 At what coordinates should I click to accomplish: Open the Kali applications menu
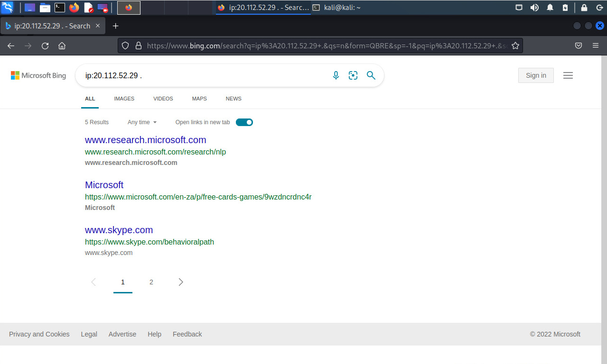click(8, 7)
